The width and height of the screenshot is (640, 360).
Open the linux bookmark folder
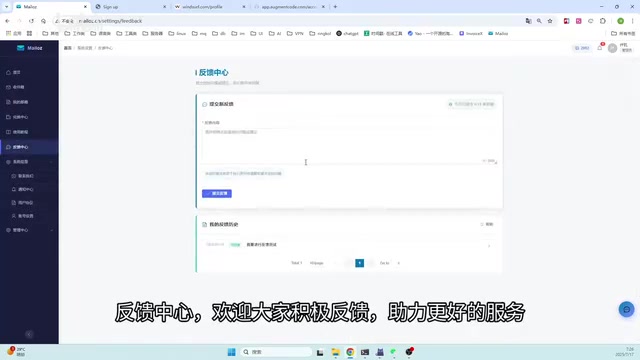point(177,33)
